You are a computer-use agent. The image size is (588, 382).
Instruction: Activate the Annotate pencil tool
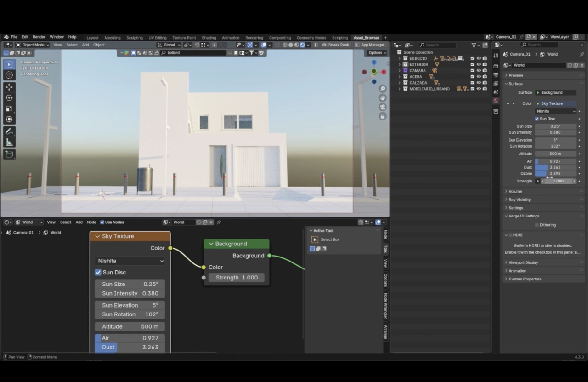(9, 131)
